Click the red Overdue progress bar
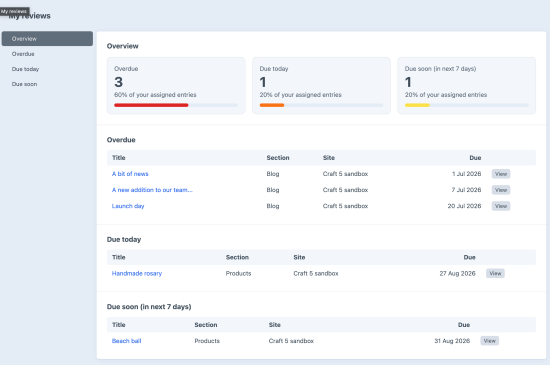The image size is (550, 365). pos(151,105)
